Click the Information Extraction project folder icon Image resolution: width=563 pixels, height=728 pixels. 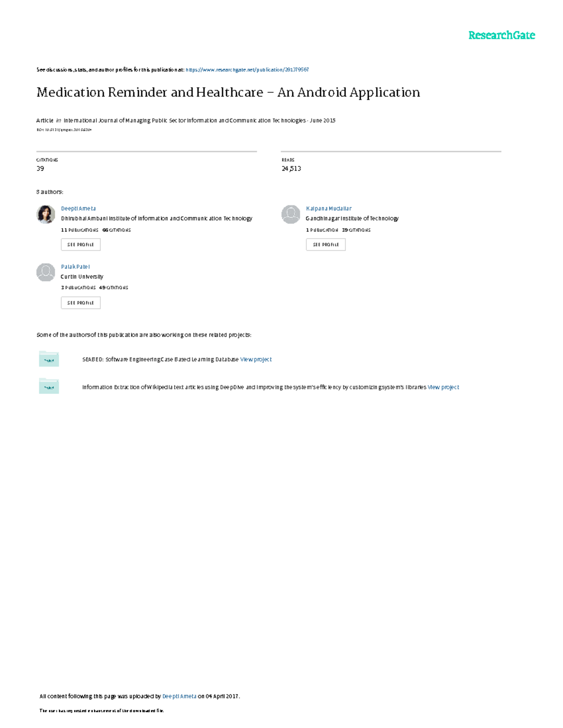pyautogui.click(x=49, y=386)
